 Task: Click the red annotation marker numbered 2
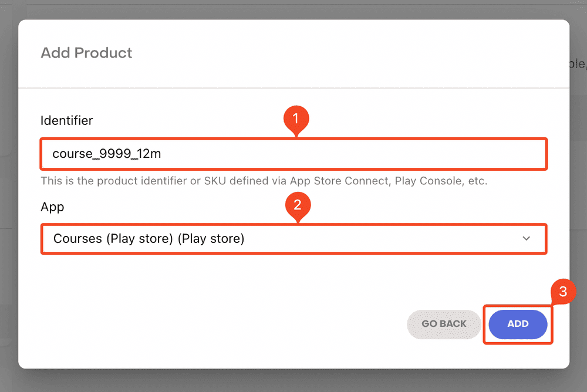pos(297,205)
